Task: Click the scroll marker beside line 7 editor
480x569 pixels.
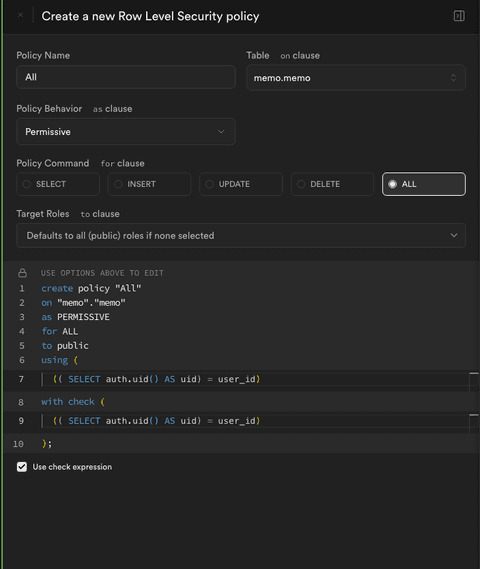Action: coord(474,373)
